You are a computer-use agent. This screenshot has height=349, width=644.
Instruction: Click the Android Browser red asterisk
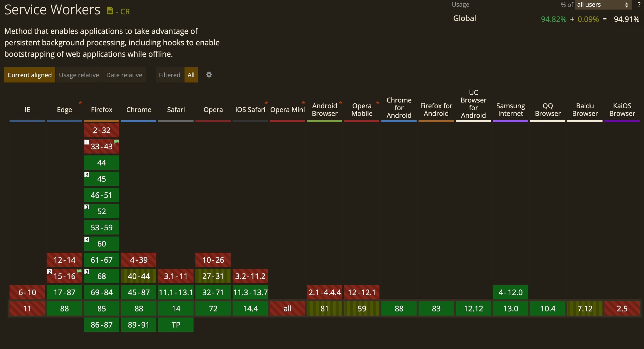click(x=340, y=103)
